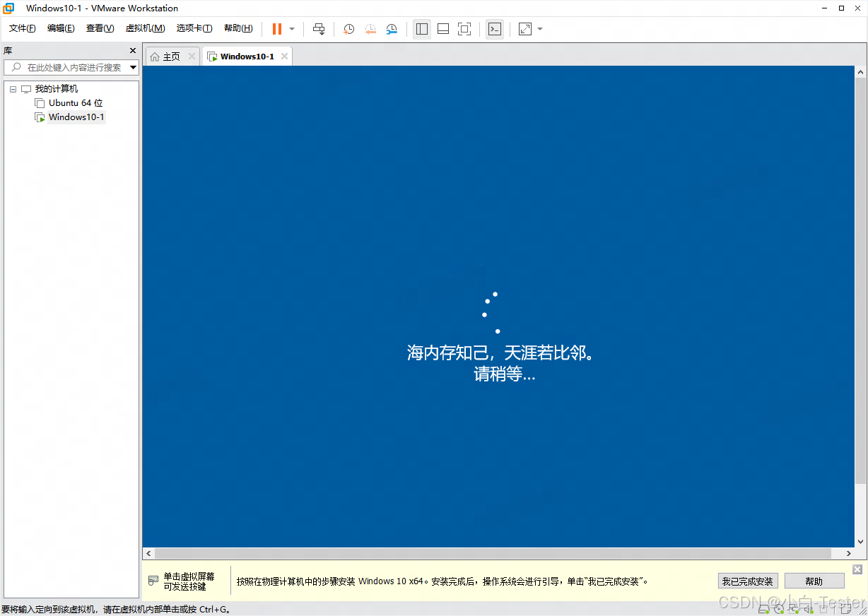Click the vertical scrollbar down arrow

[861, 541]
